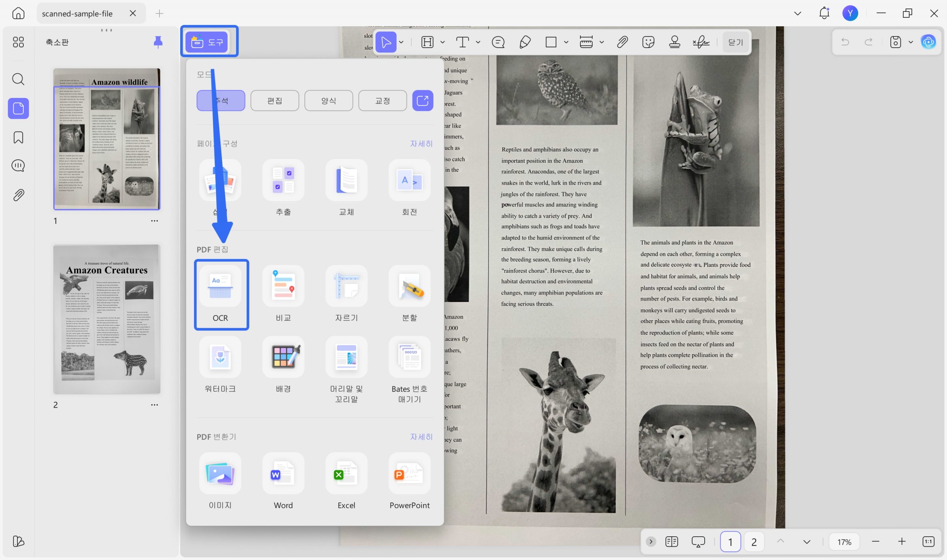The width and height of the screenshot is (947, 560).
Task: Open the Bookmarks sidebar panel
Action: [x=18, y=138]
